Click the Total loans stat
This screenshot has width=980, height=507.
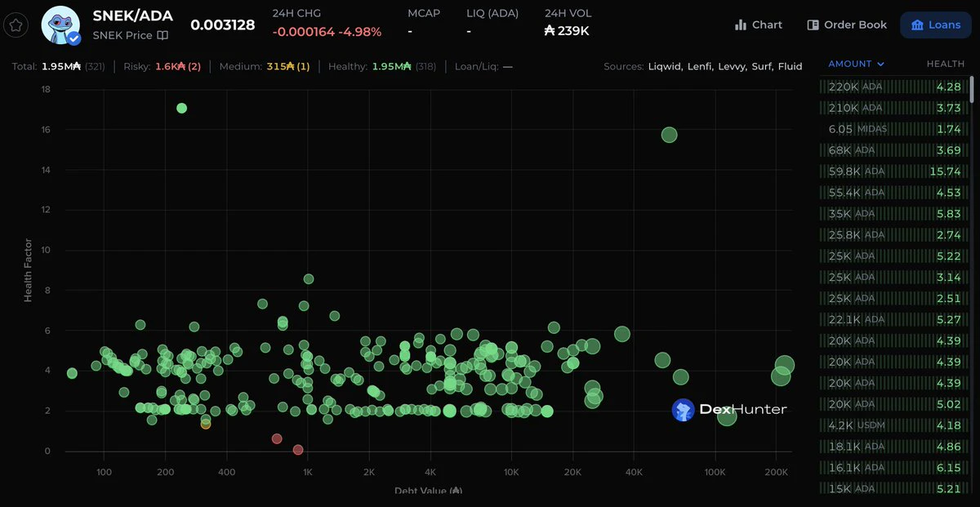[x=58, y=66]
